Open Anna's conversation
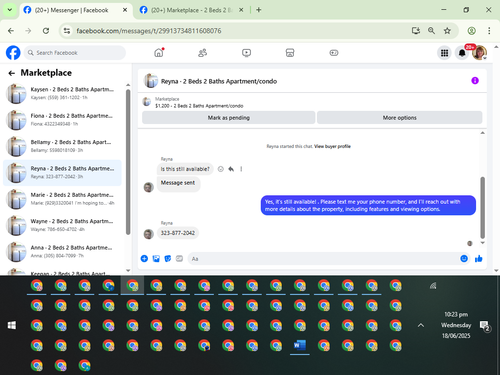Screen dimensions: 500x375 (62, 251)
